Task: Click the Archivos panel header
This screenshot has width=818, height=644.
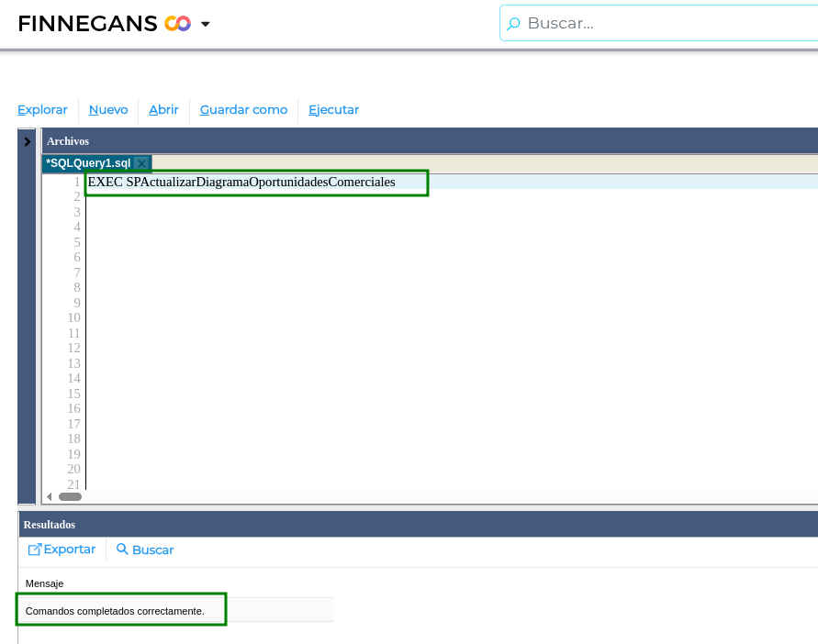Action: tap(430, 140)
